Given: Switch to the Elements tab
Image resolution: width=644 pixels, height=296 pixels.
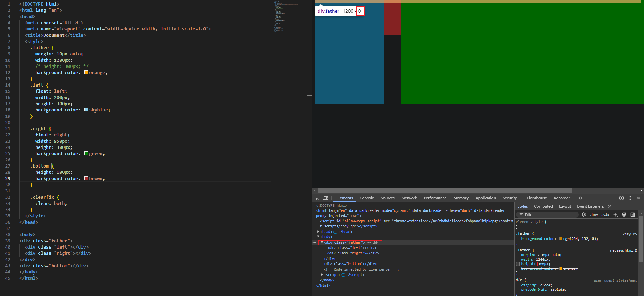Looking at the screenshot, I should tap(344, 198).
